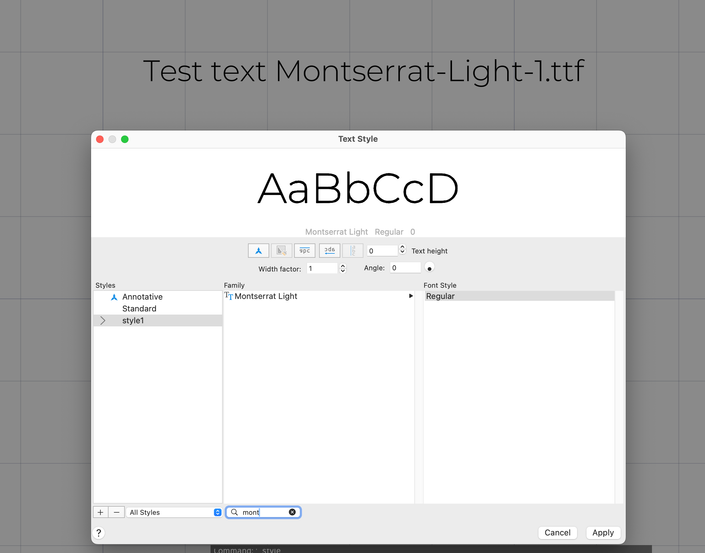This screenshot has height=553, width=705.
Task: Expand the style1 chevron
Action: coord(103,321)
